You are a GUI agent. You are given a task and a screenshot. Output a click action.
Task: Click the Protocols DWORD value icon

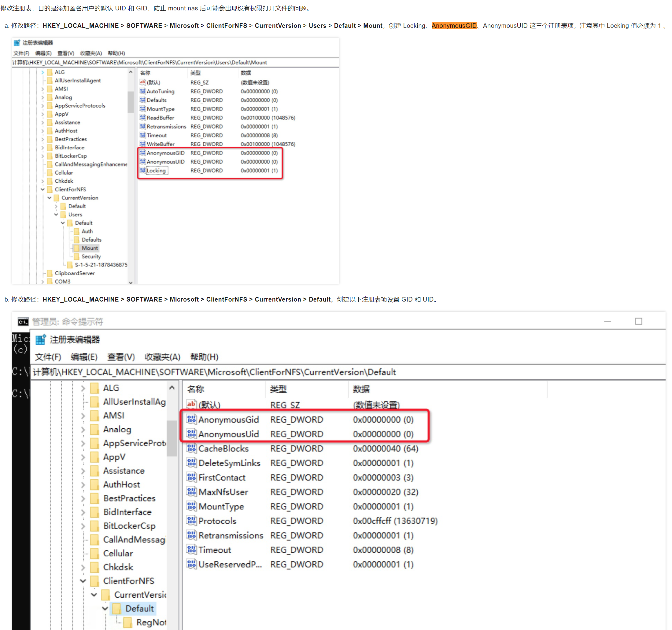[192, 521]
